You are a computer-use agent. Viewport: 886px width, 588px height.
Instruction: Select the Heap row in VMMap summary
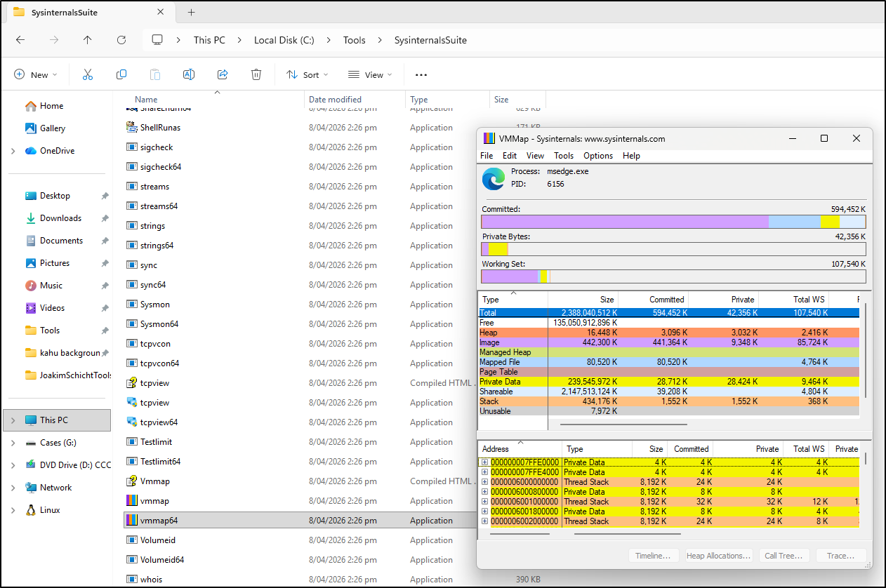coord(668,333)
